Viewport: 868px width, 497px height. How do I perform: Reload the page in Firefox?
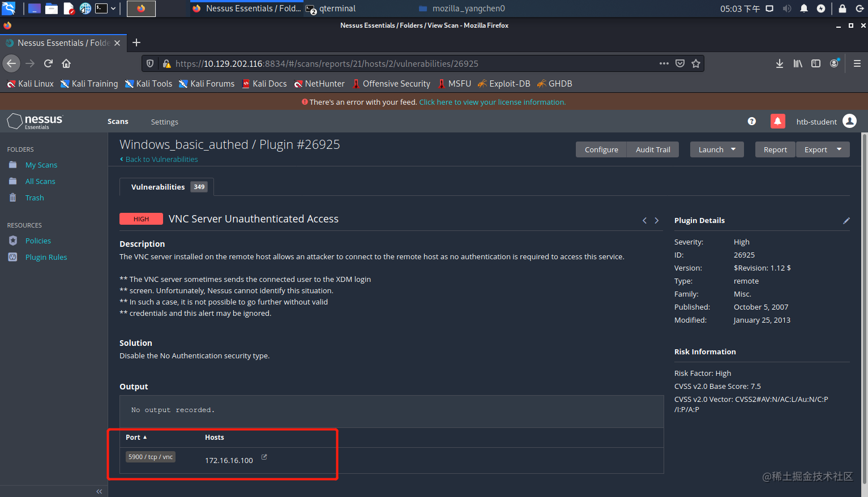(48, 63)
